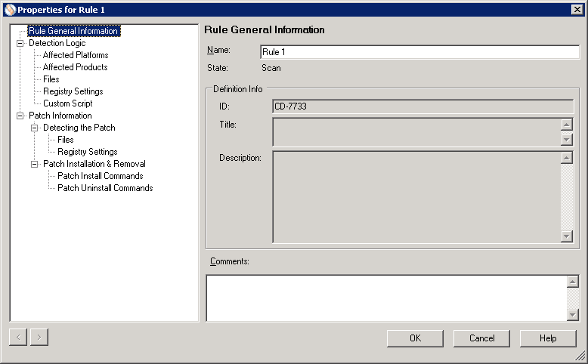Viewport: 588px width, 364px height.
Task: Select Custom Script under Detection Logic
Action: [x=67, y=103]
